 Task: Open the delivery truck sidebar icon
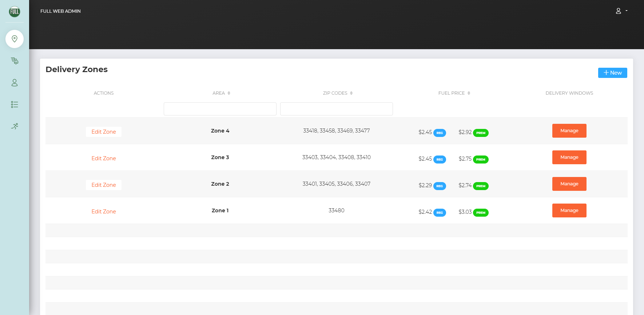[x=15, y=61]
